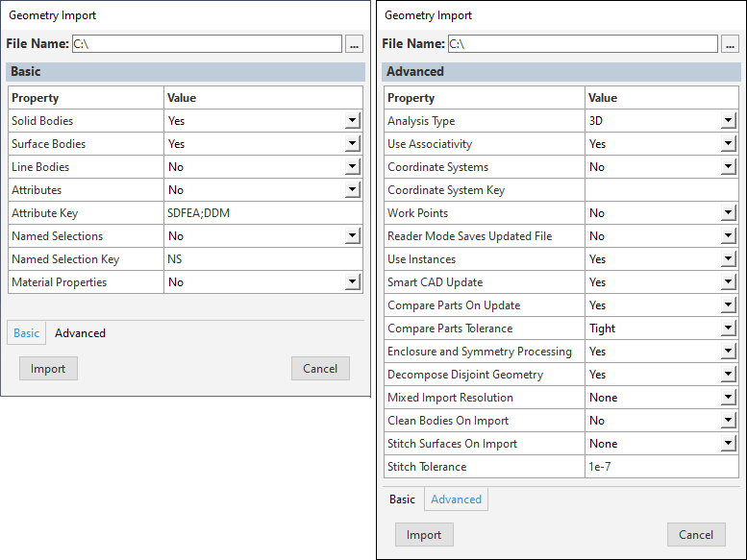Open the Line Bodies dropdown
This screenshot has width=747, height=560.
tap(353, 167)
